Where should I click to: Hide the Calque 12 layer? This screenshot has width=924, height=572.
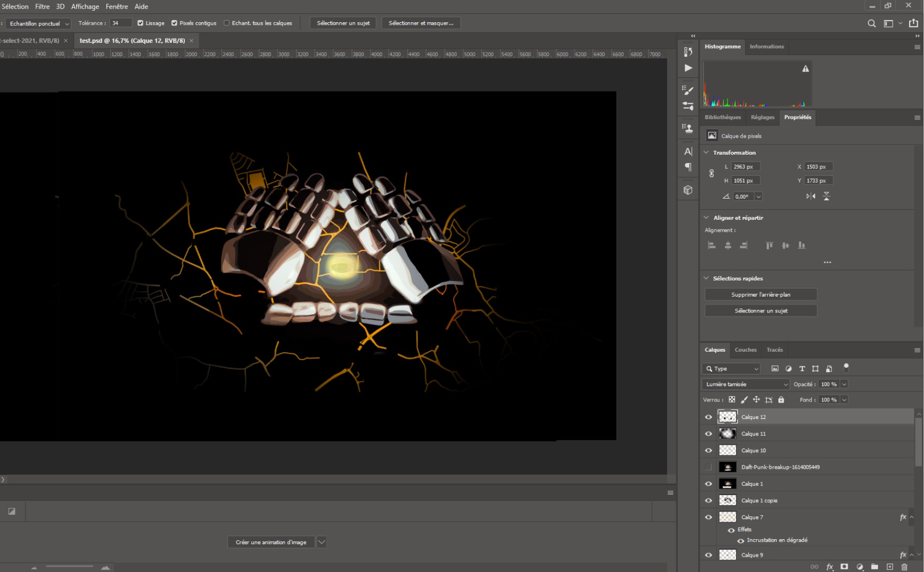708,417
